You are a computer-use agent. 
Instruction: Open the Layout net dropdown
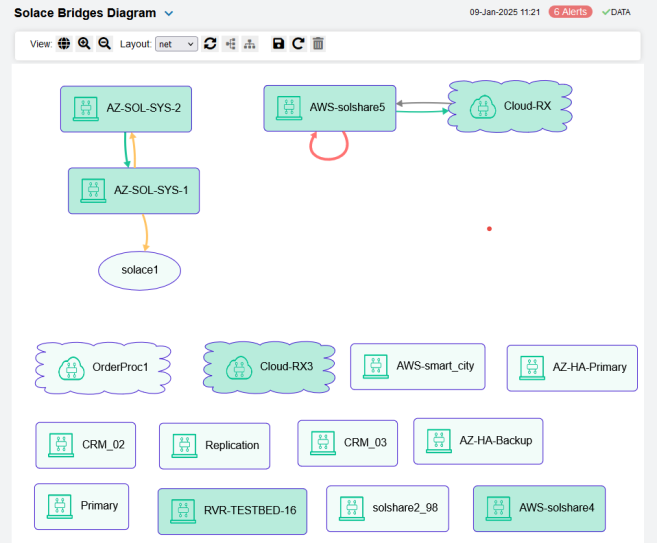(x=177, y=44)
